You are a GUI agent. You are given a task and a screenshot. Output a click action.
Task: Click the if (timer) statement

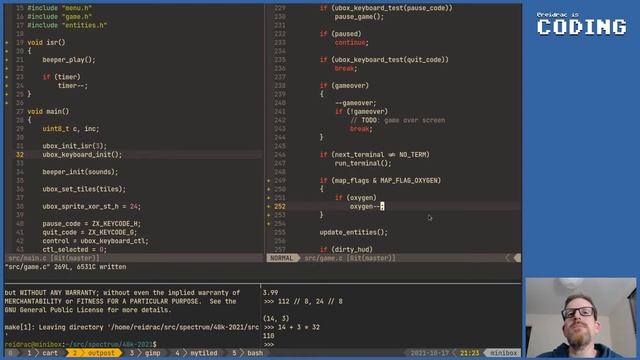pos(62,77)
